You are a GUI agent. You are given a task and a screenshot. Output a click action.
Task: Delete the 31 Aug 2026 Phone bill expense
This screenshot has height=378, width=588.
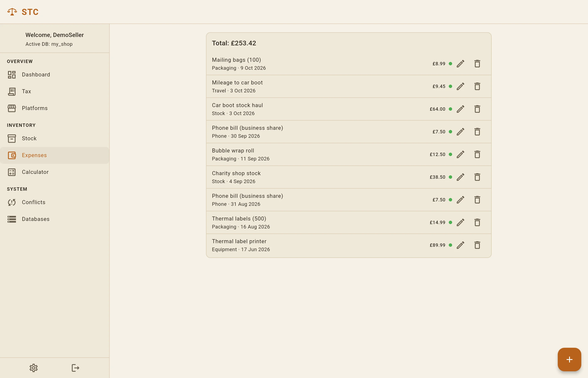pyautogui.click(x=477, y=200)
